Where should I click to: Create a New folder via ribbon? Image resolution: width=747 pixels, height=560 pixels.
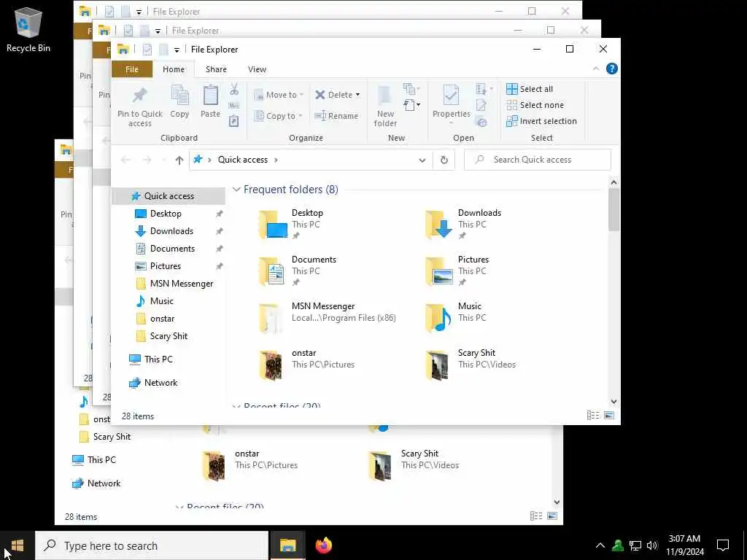point(385,106)
